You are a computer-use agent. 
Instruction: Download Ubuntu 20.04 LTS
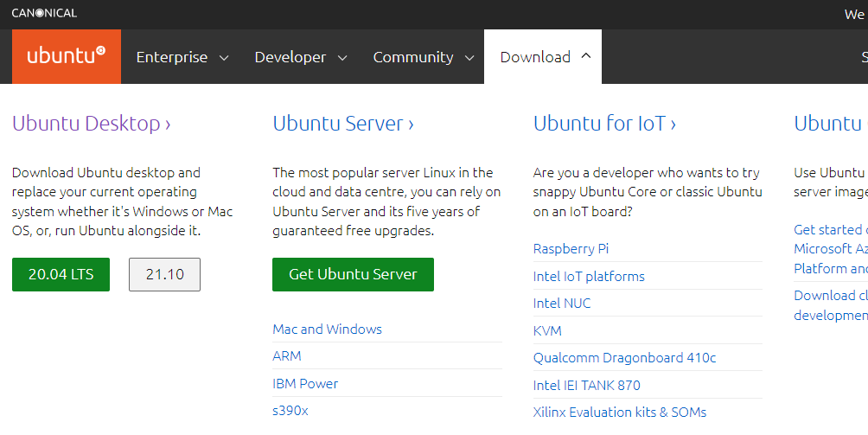61,274
